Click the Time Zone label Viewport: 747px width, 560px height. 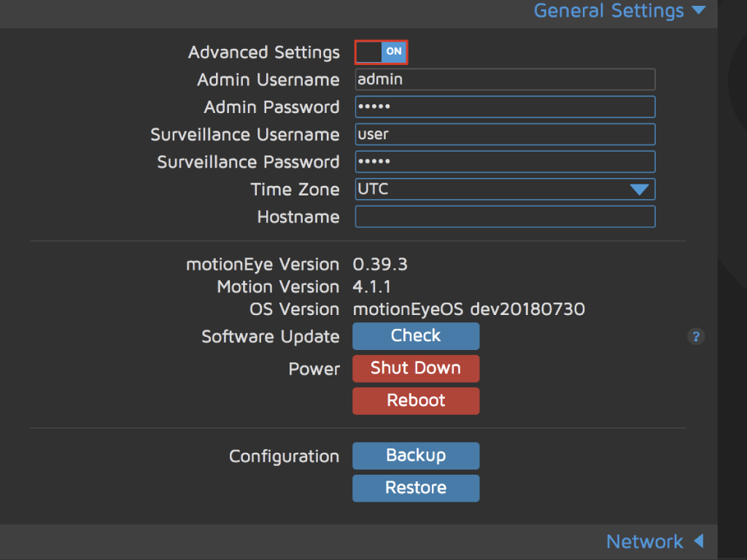pyautogui.click(x=295, y=190)
